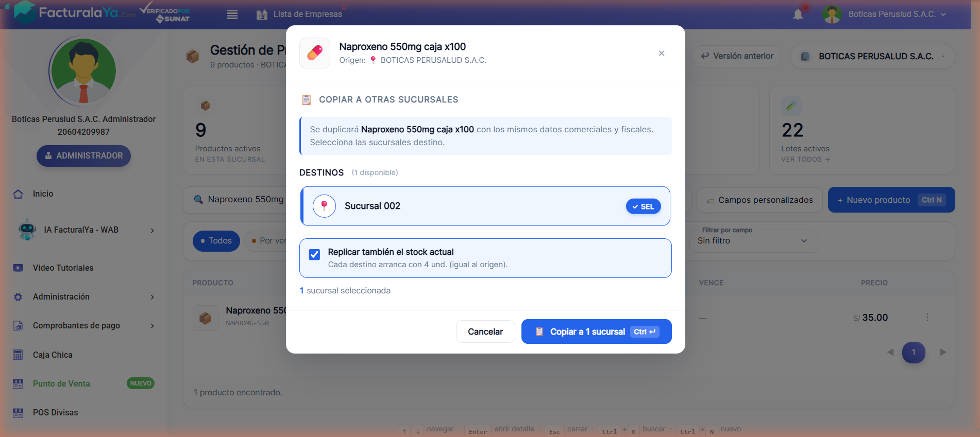Open Punto de Venta menu item
The image size is (980, 437).
click(x=61, y=383)
